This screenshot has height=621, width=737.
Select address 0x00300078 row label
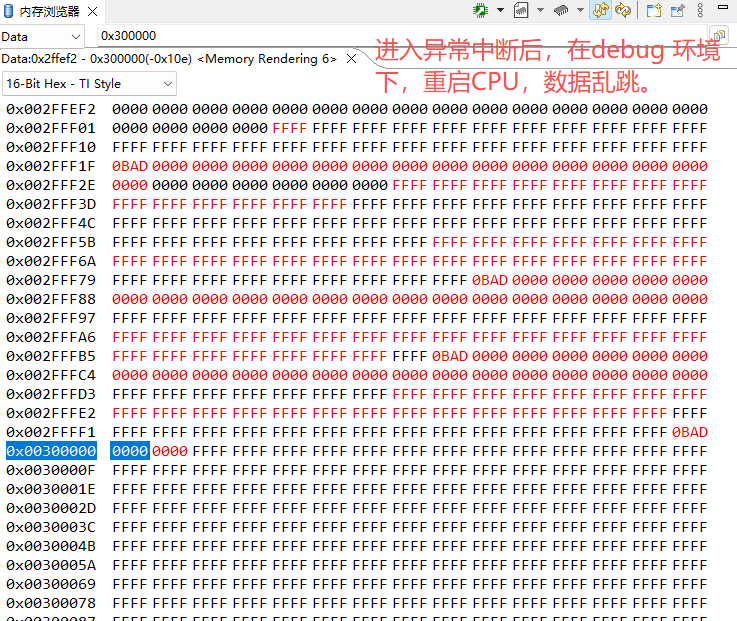[x=51, y=603]
